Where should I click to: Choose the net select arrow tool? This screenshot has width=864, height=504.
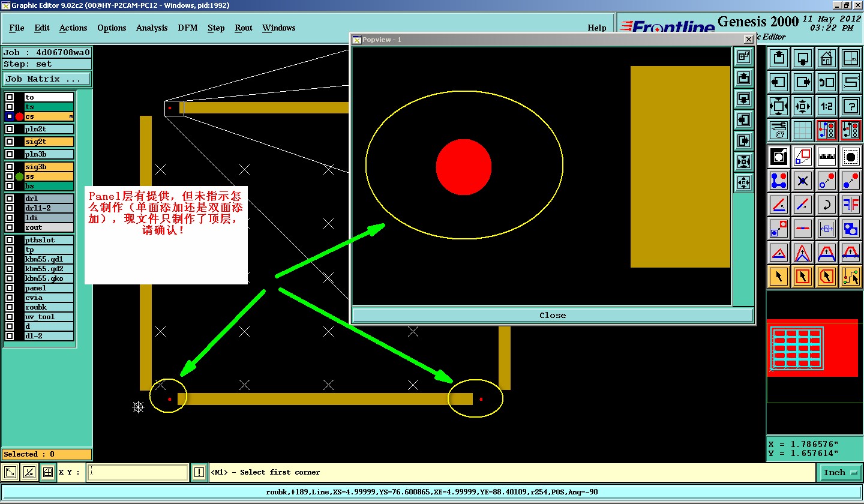pyautogui.click(x=851, y=277)
